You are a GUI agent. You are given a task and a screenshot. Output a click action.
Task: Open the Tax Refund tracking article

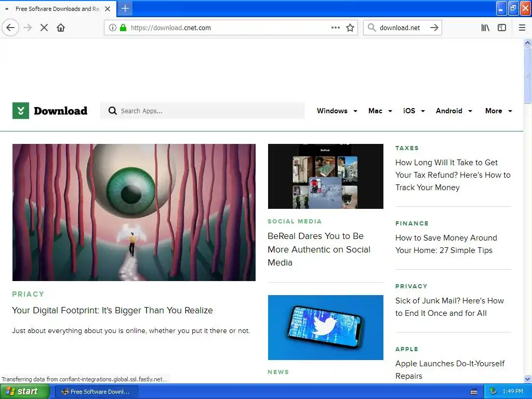click(x=453, y=175)
